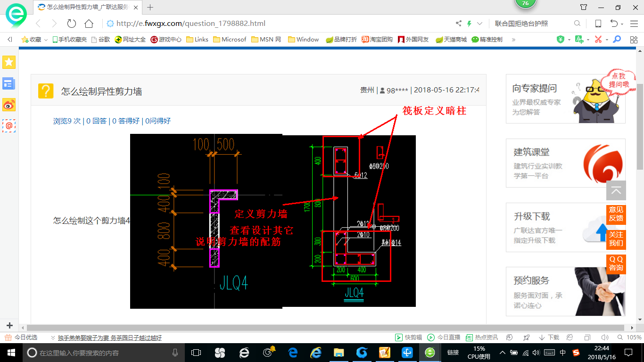The height and width of the screenshot is (362, 644).
Task: Go back to the previous page
Action: [x=39, y=24]
